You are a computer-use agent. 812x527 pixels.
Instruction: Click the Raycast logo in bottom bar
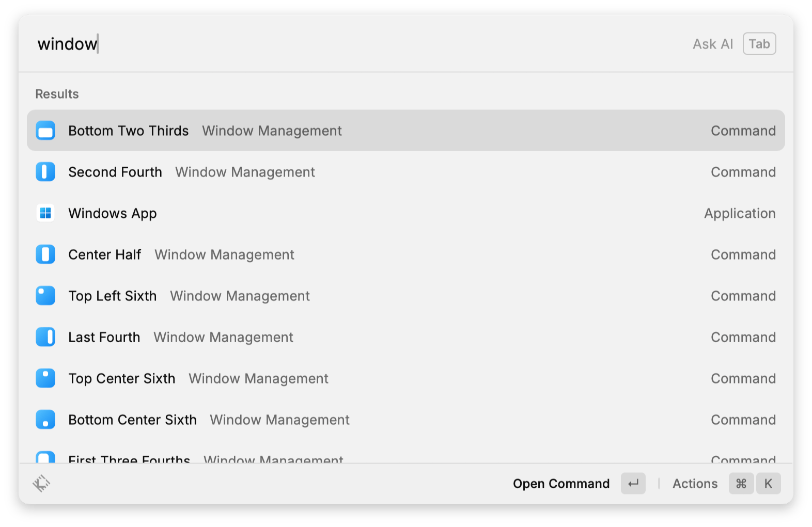coord(41,484)
